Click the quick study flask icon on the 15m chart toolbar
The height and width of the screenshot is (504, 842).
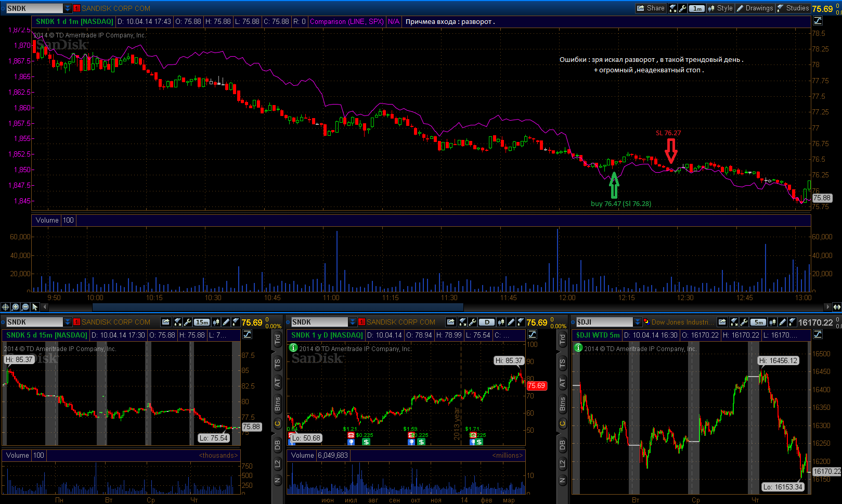coord(178,322)
